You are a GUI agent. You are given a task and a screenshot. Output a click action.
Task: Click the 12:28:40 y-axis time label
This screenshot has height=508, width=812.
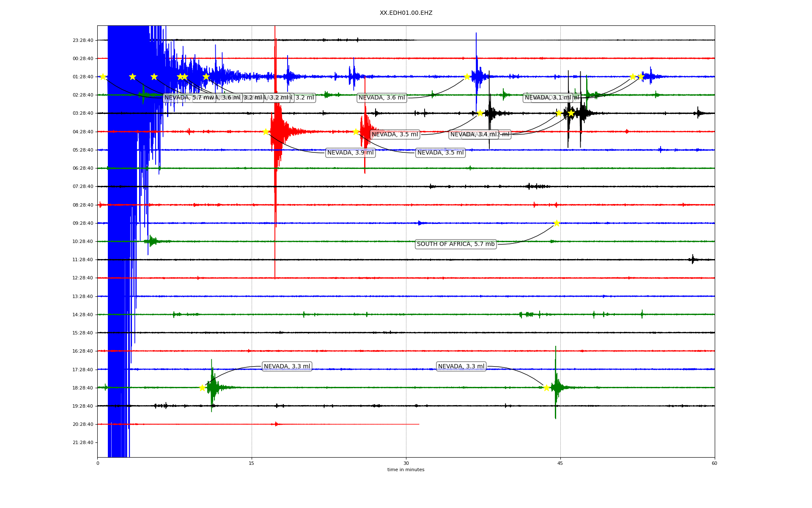click(x=83, y=278)
